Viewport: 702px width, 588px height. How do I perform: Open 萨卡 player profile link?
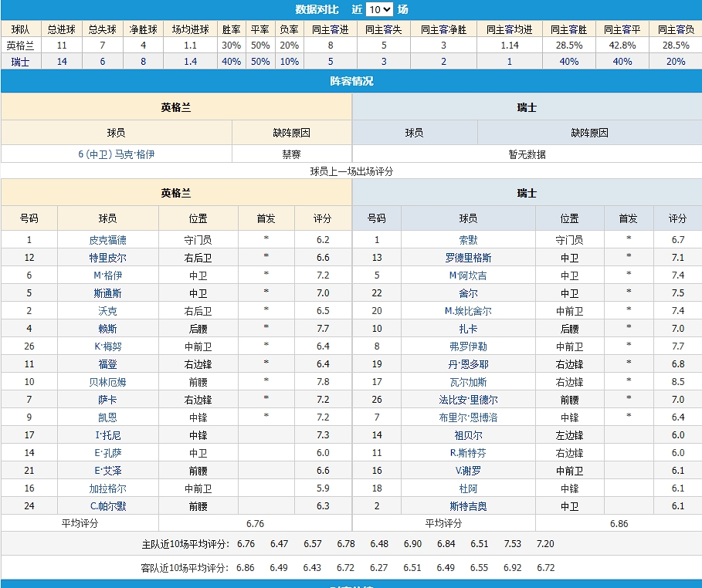(x=107, y=400)
